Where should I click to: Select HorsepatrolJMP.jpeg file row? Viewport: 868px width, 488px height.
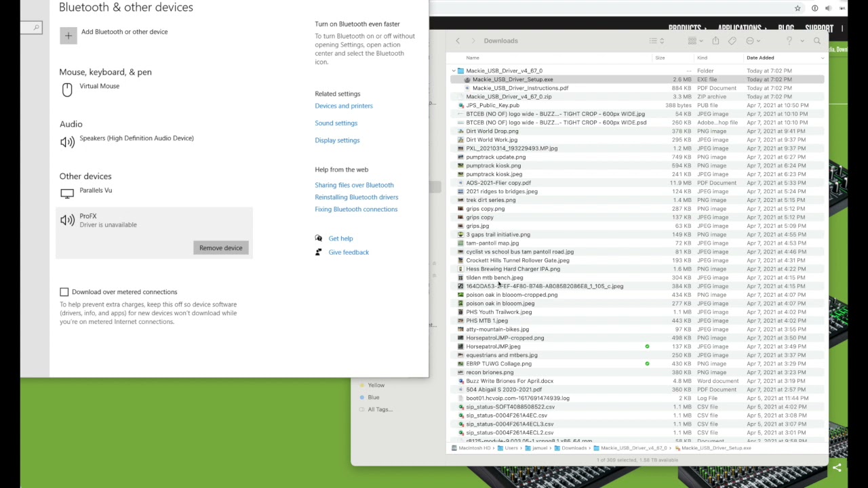[x=637, y=346]
